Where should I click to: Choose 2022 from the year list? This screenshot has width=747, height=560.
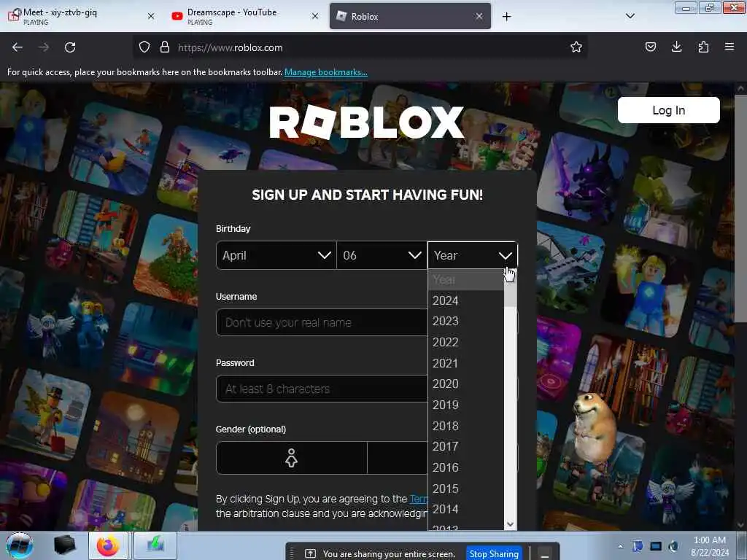[x=465, y=343]
